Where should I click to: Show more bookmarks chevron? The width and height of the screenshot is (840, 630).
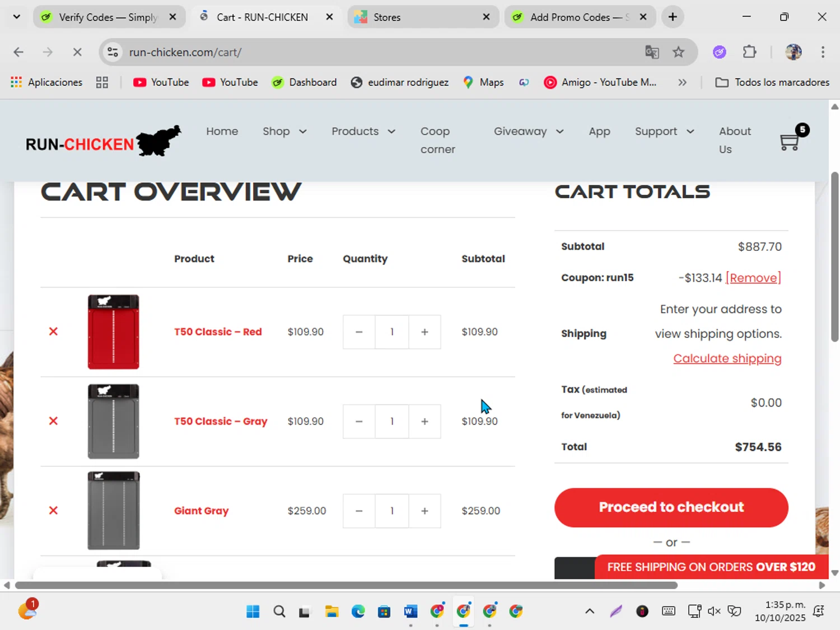(x=682, y=82)
